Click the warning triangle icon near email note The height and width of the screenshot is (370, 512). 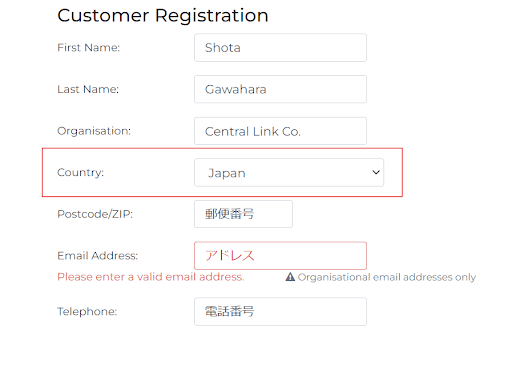click(x=290, y=277)
